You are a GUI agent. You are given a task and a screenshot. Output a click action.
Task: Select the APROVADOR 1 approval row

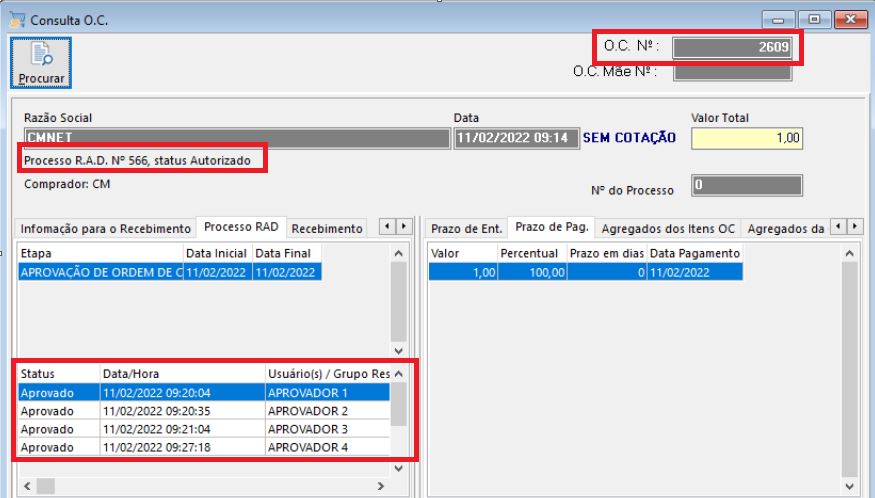pyautogui.click(x=204, y=392)
